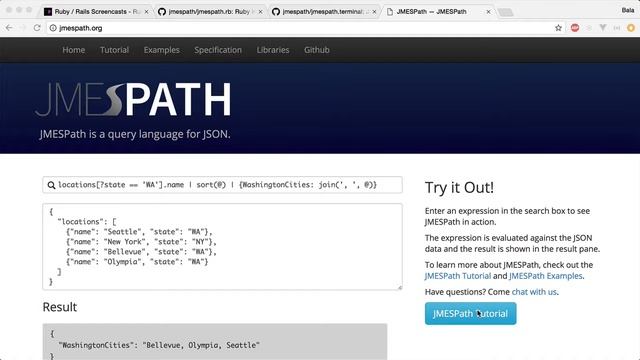Screen dimensions: 640x360
Task: Click the "Bellevue" JSON row
Action: [x=141, y=252]
